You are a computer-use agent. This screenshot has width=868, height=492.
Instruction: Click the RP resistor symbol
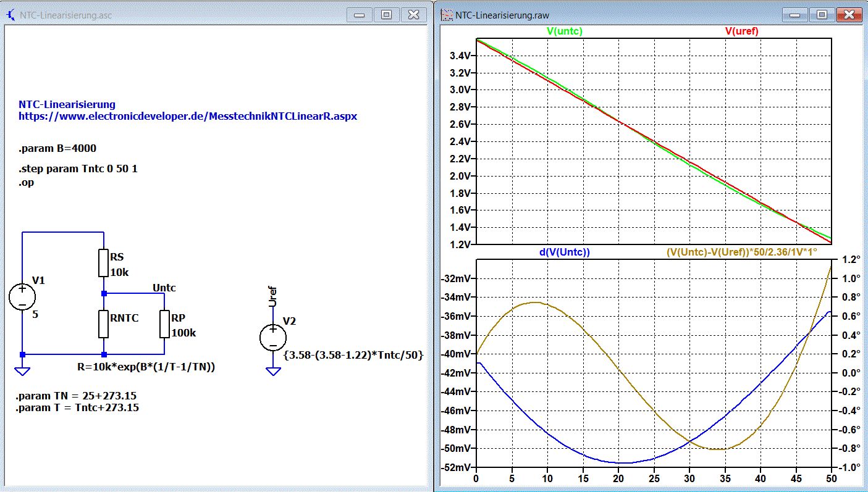tap(164, 323)
